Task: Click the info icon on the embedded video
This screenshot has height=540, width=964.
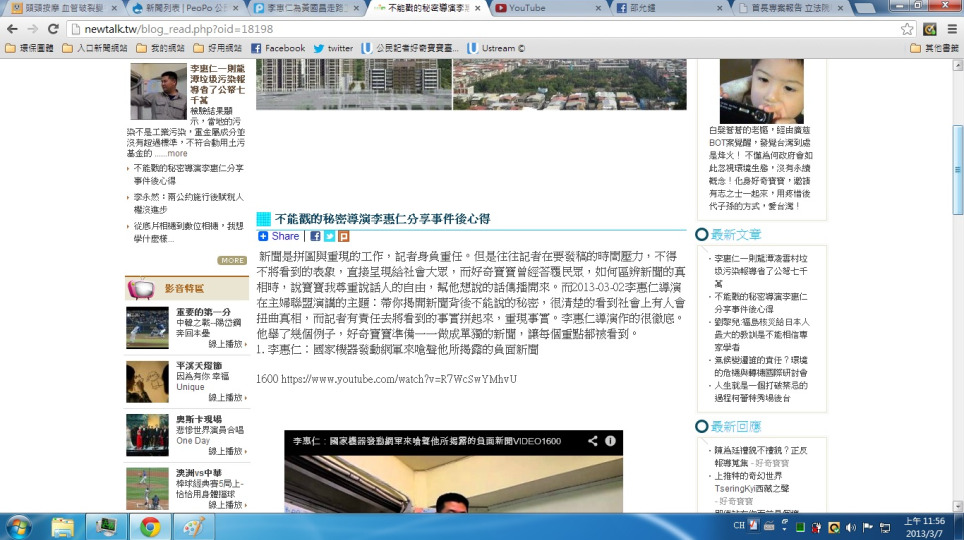Action: pos(610,441)
